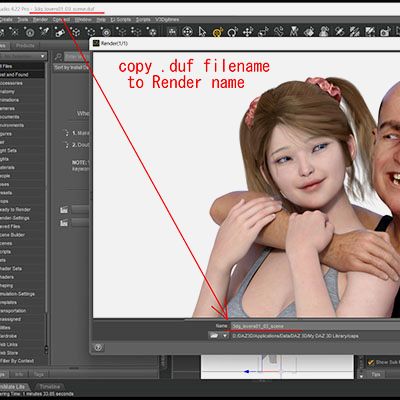Open the Create menu
The height and width of the screenshot is (400, 400).
click(6, 20)
